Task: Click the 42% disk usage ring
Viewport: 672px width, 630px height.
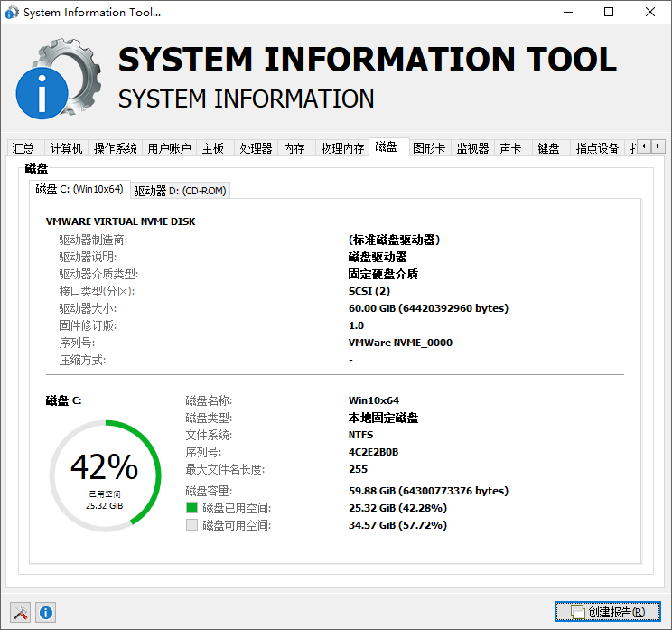Action: (x=105, y=475)
